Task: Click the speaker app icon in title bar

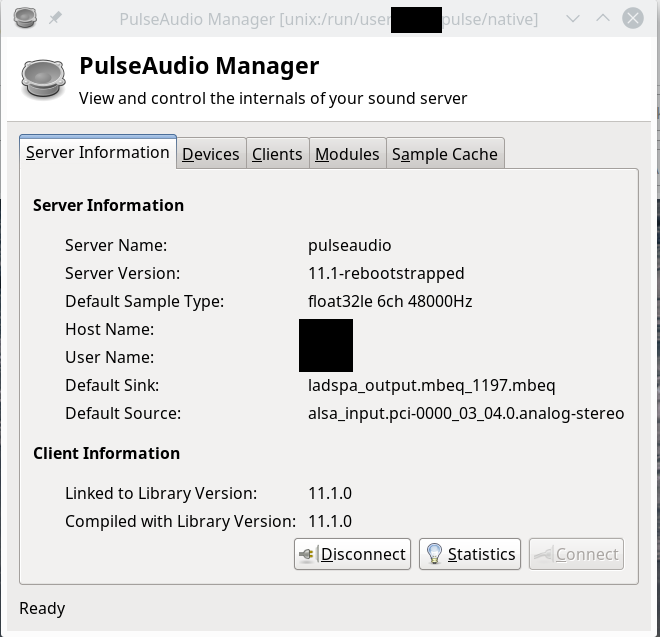Action: coord(25,18)
